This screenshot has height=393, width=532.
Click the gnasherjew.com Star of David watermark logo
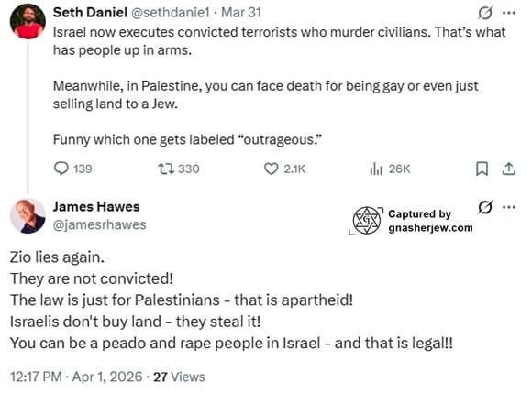(366, 220)
